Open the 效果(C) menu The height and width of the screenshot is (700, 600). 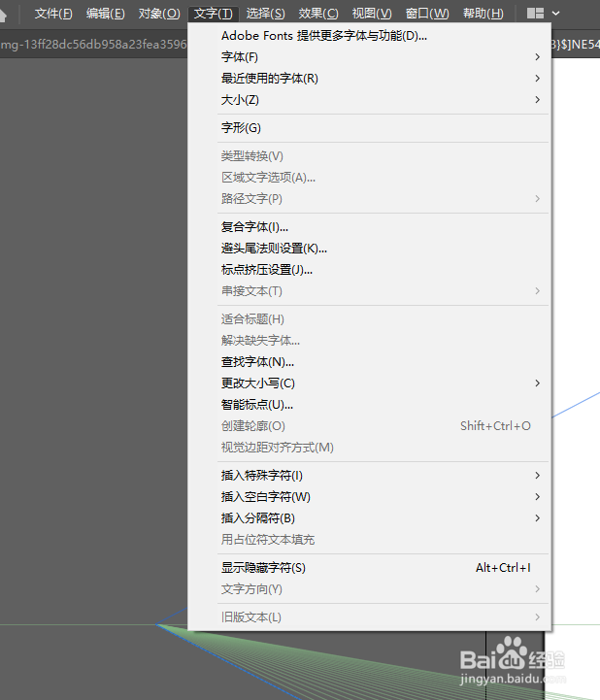coord(318,14)
